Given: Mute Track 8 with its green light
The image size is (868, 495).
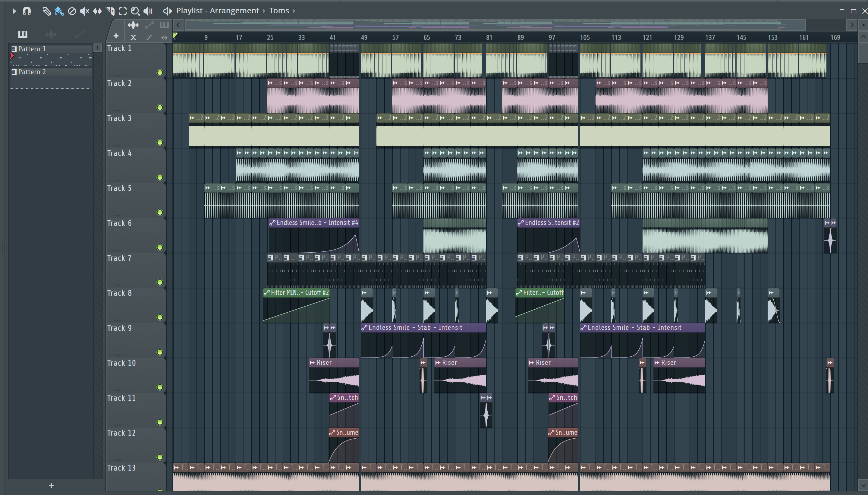Looking at the screenshot, I should (x=160, y=317).
